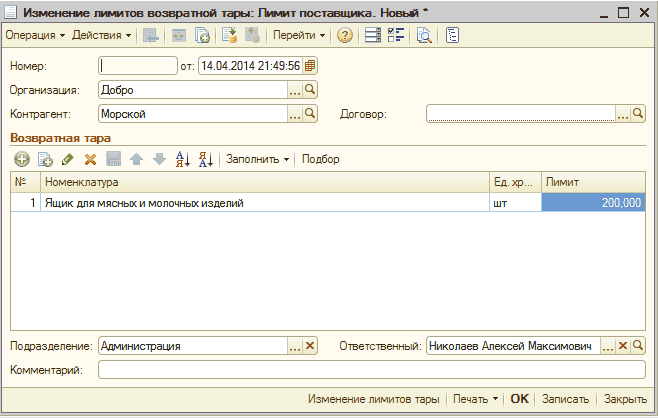
Task: Click the document structure report icon
Action: tap(452, 35)
